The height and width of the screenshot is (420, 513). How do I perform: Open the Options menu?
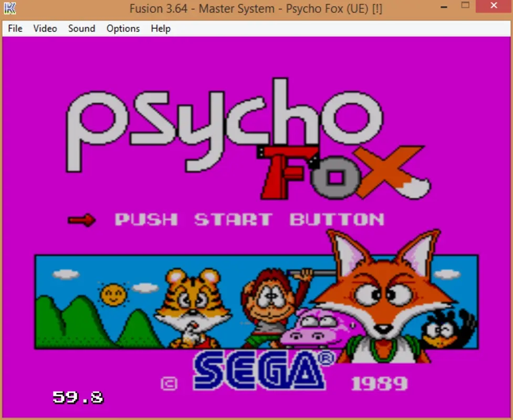[x=123, y=28]
